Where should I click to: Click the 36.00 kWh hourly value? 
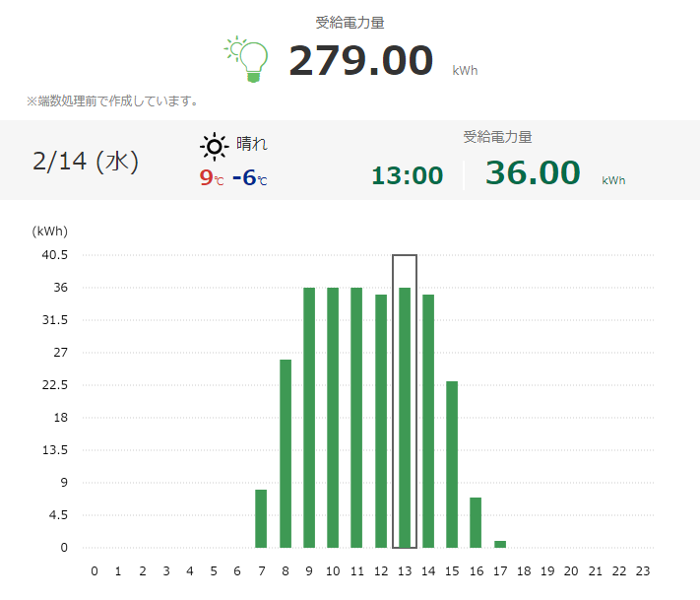(533, 172)
